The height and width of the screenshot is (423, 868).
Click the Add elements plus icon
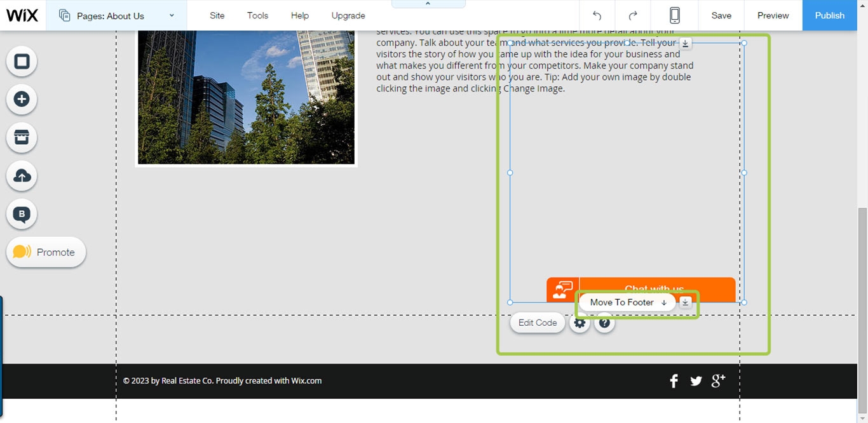tap(22, 100)
